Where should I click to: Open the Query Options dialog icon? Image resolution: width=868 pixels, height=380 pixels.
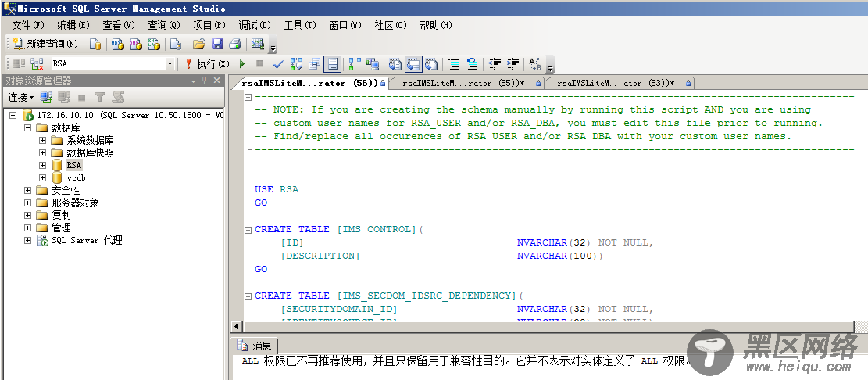[314, 64]
